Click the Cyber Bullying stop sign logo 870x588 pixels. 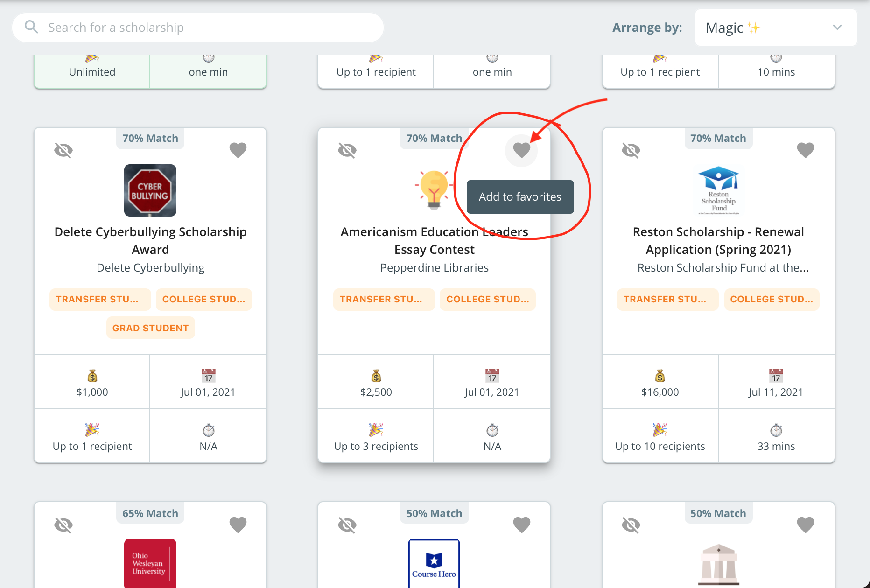(150, 190)
